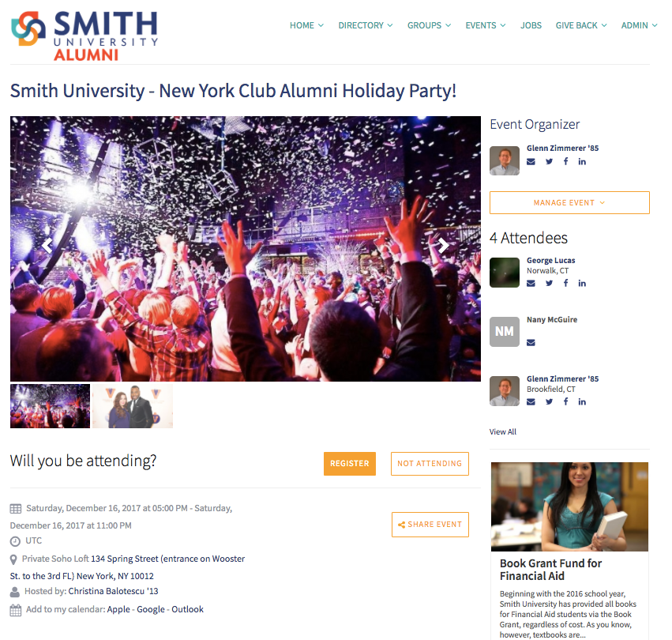
Task: Click the Share Event button
Action: coord(430,524)
